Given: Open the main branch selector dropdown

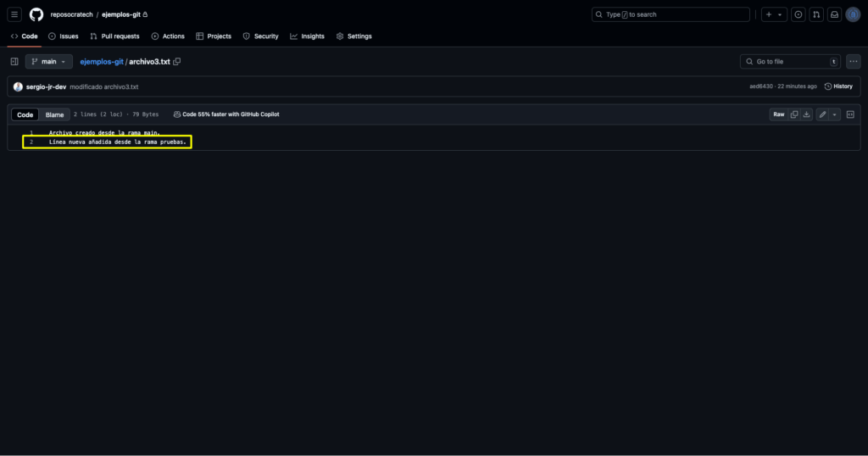Looking at the screenshot, I should [48, 61].
